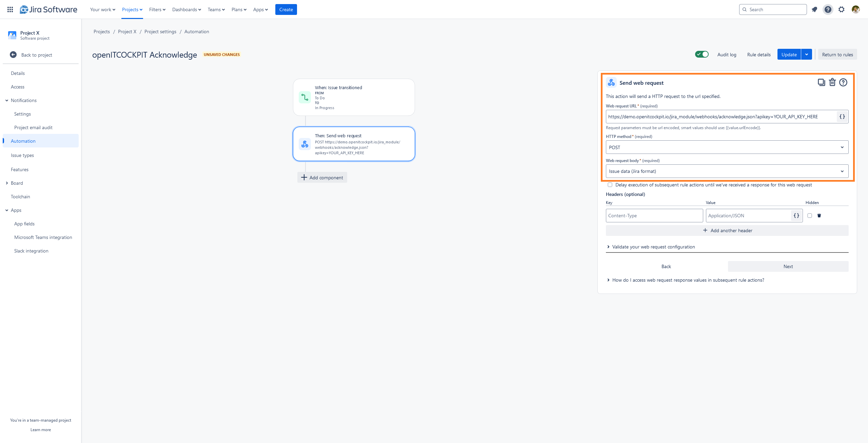Click the plus icon of Add component
This screenshot has width=868, height=443.
(x=304, y=177)
